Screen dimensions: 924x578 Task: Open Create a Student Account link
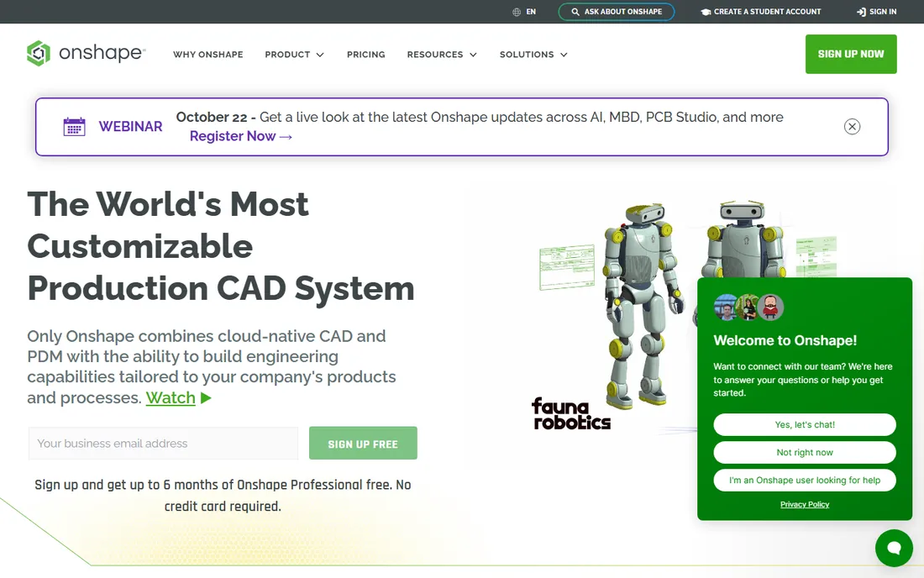[760, 12]
